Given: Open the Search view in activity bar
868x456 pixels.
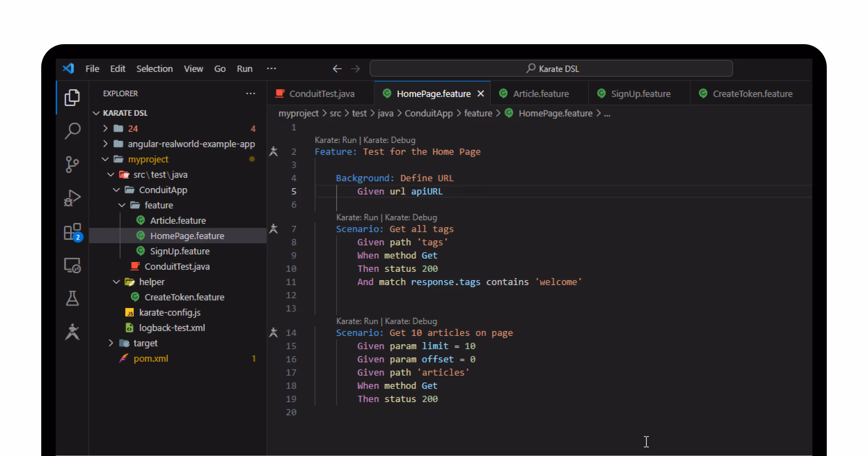Looking at the screenshot, I should [x=72, y=130].
